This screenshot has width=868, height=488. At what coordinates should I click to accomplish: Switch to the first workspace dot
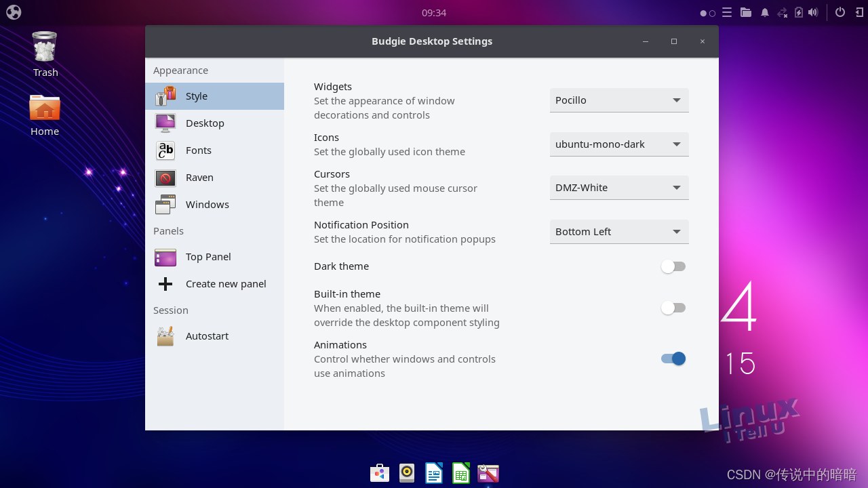(704, 13)
